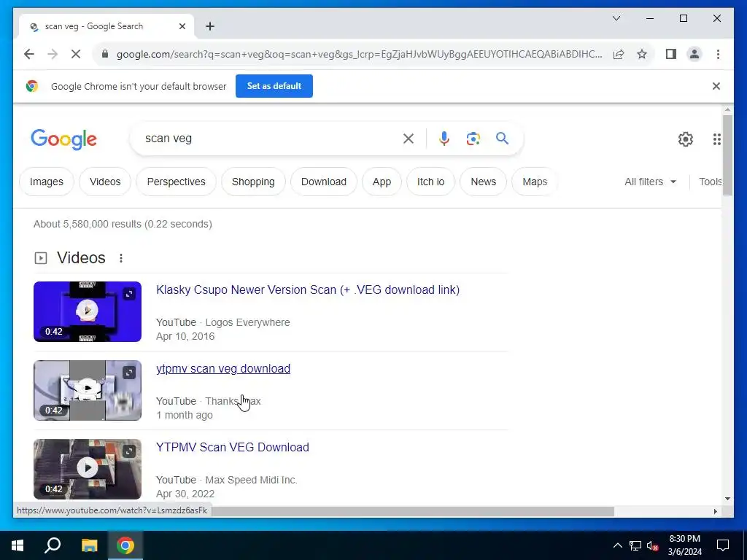This screenshot has height=560, width=747.
Task: Open 'ytpmv scan veg download' link
Action: tap(223, 368)
